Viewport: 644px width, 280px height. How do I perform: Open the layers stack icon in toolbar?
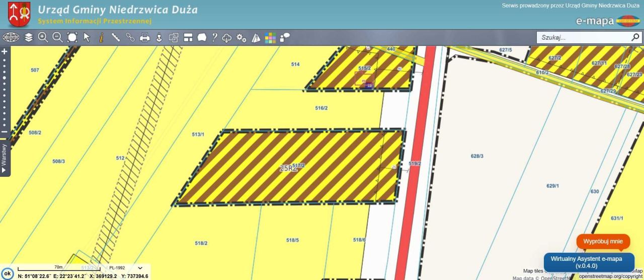tap(29, 37)
